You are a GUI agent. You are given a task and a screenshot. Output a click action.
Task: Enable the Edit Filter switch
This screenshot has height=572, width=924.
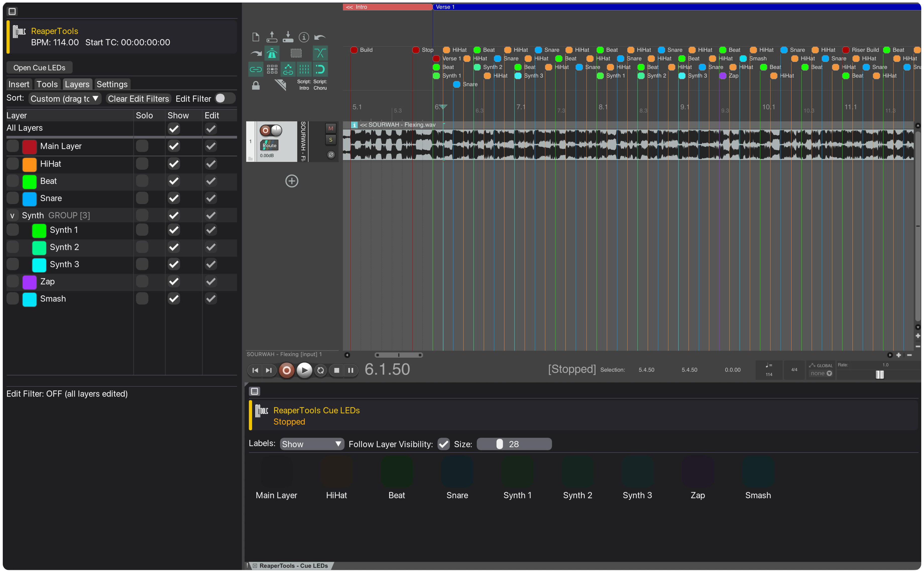[x=225, y=98]
